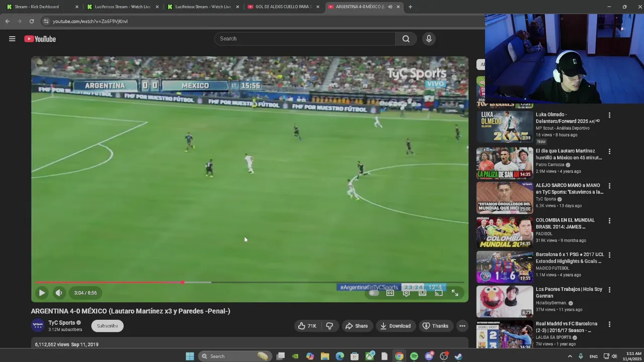Click the address bar URL
Screen dimensions: 644x362
click(90, 21)
